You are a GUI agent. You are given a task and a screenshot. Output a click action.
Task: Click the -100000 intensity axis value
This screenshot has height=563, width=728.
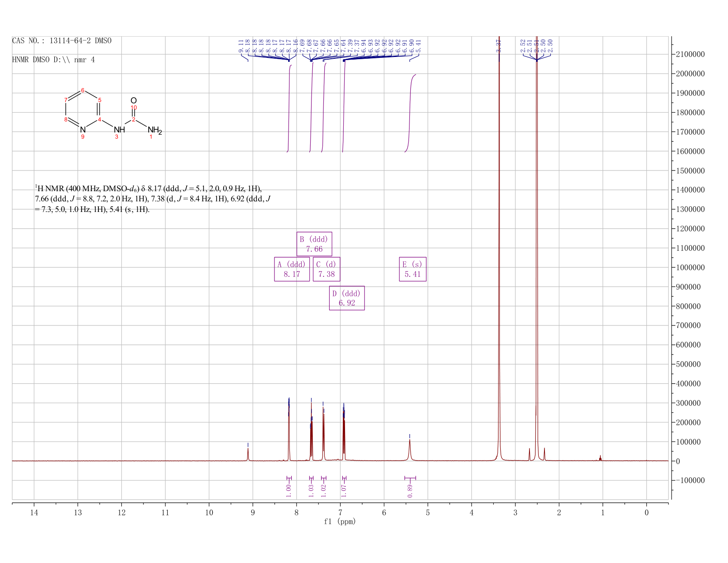[x=690, y=480]
